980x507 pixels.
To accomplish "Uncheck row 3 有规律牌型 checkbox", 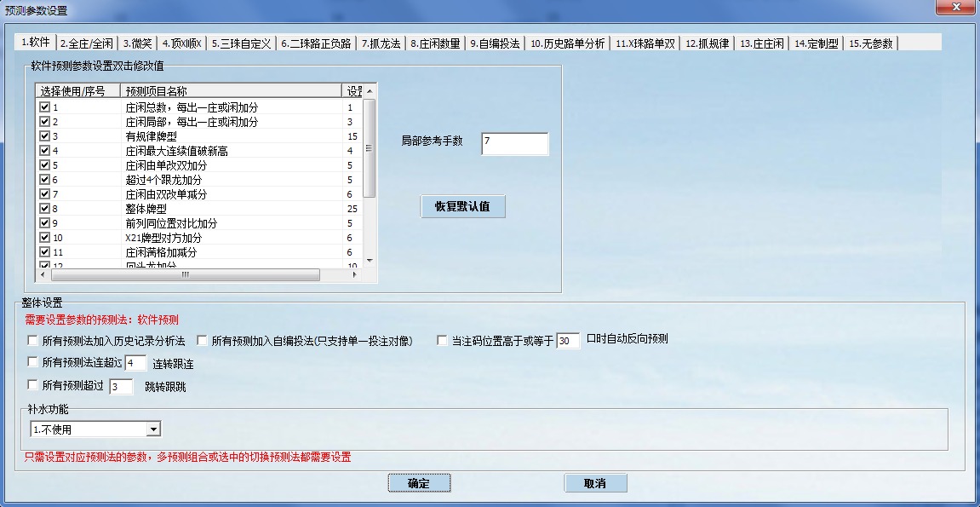I will (x=45, y=136).
